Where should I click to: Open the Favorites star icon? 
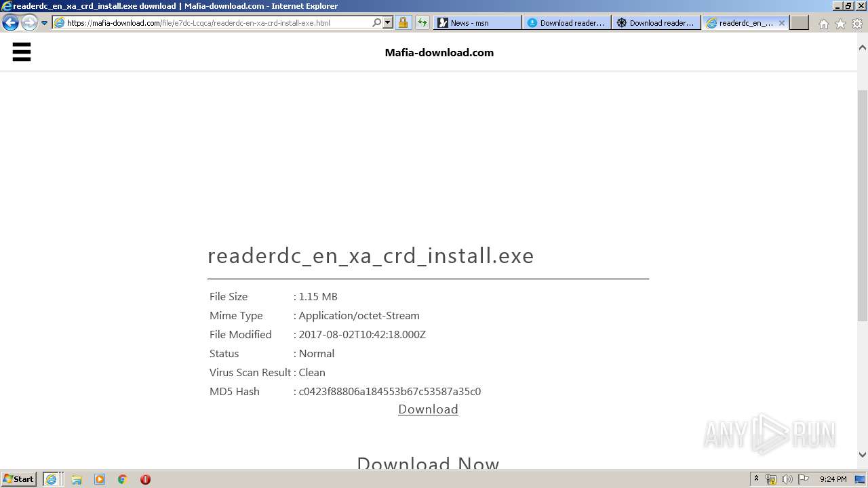(840, 24)
